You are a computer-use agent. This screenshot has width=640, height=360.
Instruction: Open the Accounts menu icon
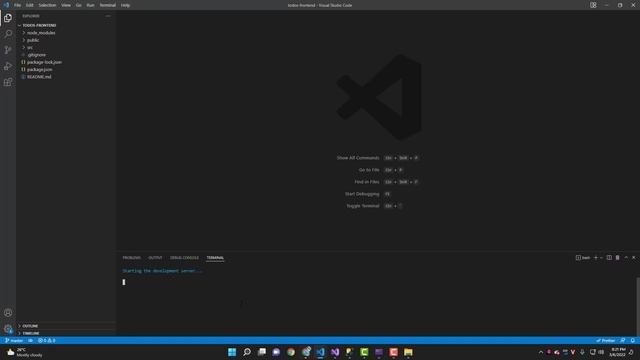coord(8,313)
